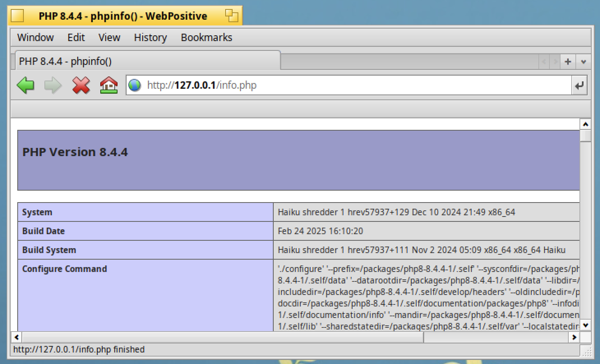Click vertical scrollbar up arrow
Screen dimensions: 600x364
(x=586, y=124)
